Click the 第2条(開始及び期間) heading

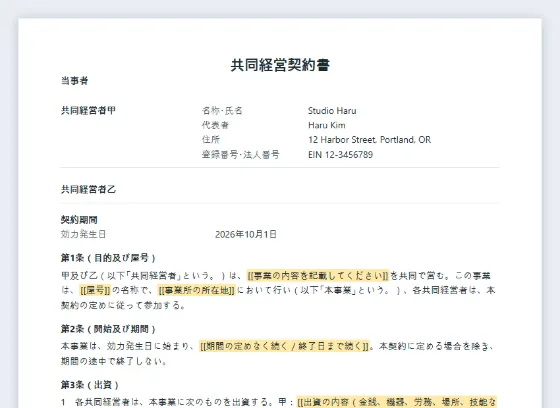click(x=108, y=329)
